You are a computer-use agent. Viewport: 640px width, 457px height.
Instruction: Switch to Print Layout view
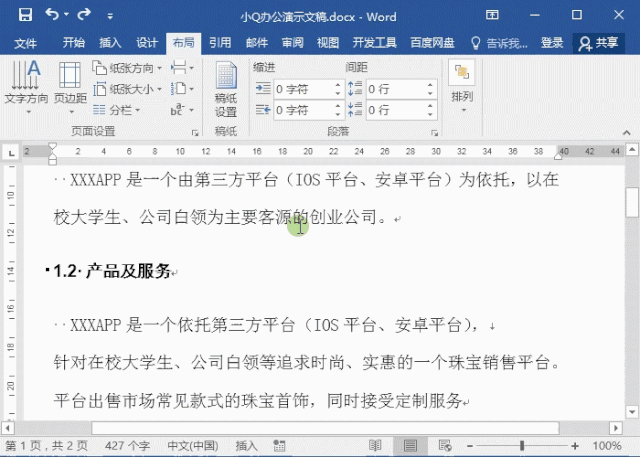(410, 445)
